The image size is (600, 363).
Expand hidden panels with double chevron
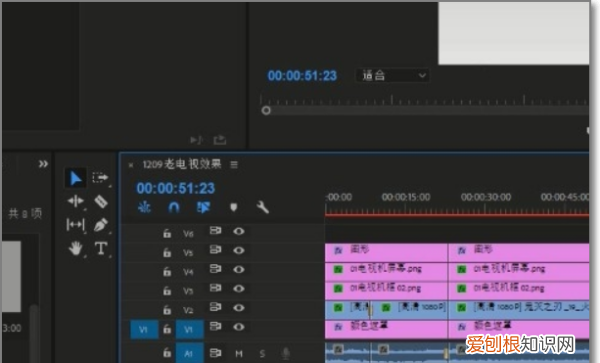(43, 164)
